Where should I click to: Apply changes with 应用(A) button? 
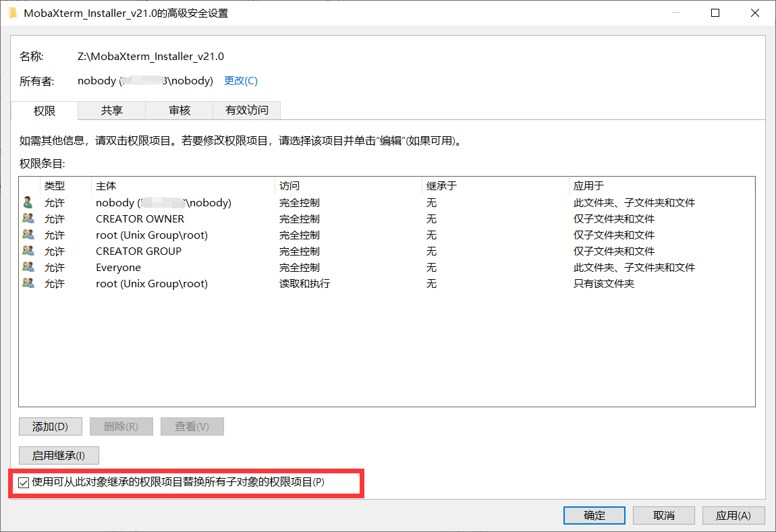pos(733,515)
